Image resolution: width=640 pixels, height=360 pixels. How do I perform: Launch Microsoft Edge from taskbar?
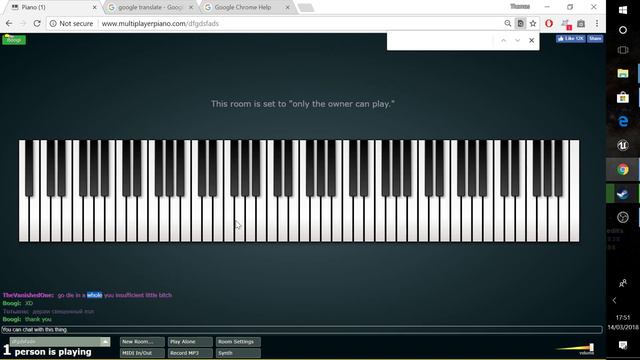[x=623, y=121]
